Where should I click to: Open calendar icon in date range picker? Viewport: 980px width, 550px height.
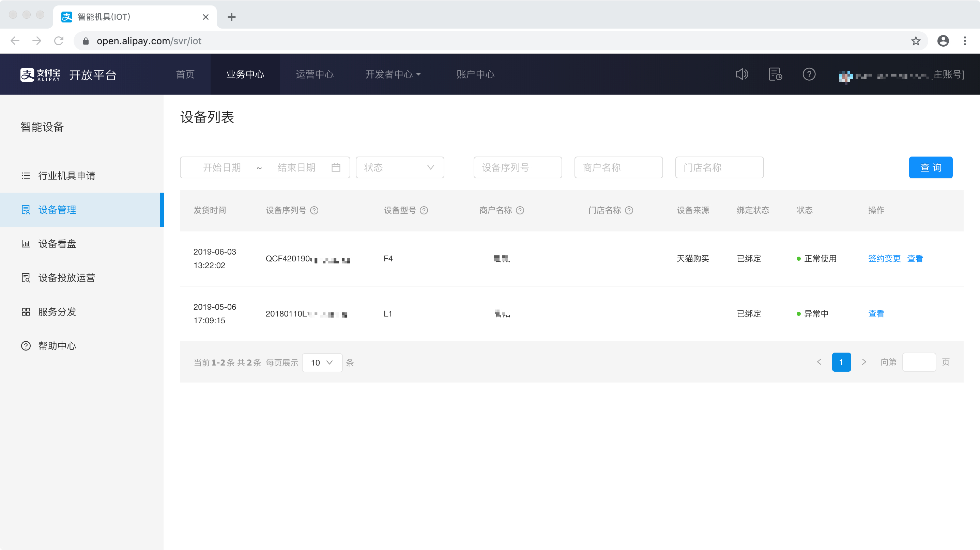[336, 167]
